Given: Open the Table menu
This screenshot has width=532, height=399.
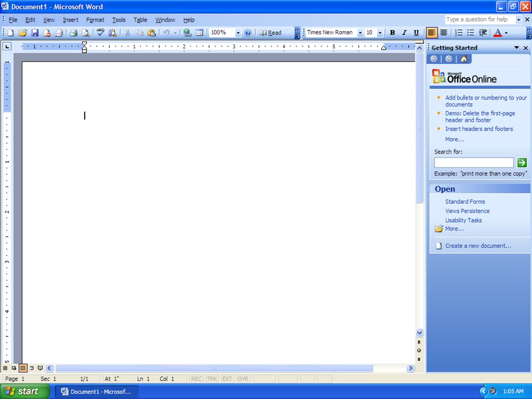Looking at the screenshot, I should click(x=140, y=20).
